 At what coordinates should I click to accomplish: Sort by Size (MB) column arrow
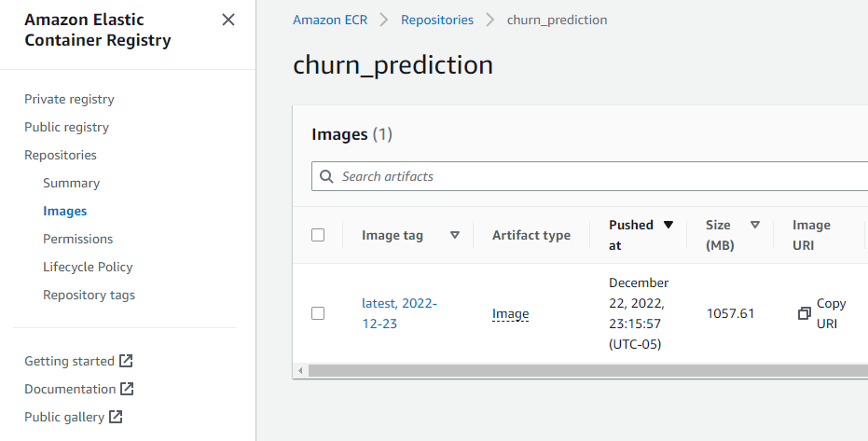(x=754, y=225)
